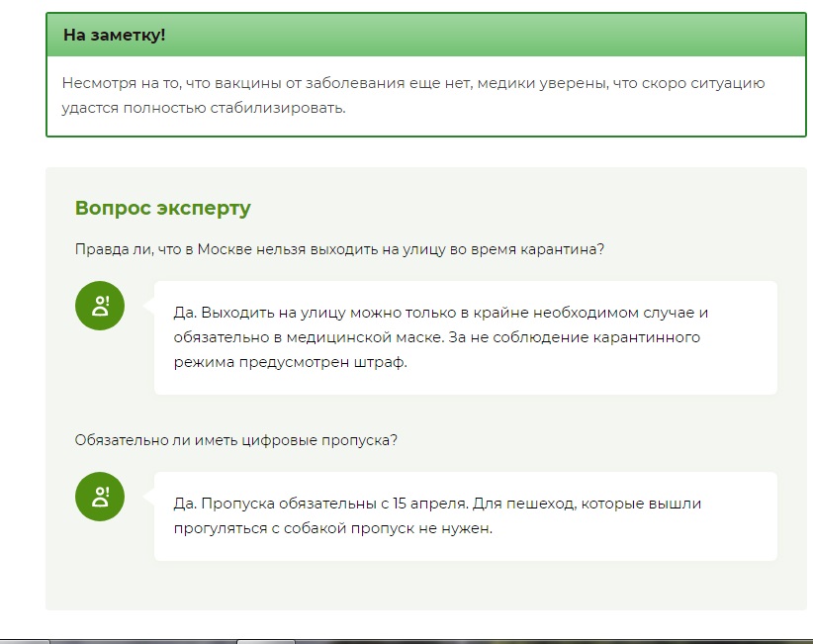The height and width of the screenshot is (644, 813).
Task: Click the expert avatar icon beside the digital passes answer
Action: point(100,497)
